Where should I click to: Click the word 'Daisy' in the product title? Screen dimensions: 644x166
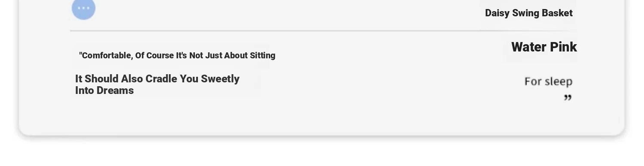click(497, 13)
